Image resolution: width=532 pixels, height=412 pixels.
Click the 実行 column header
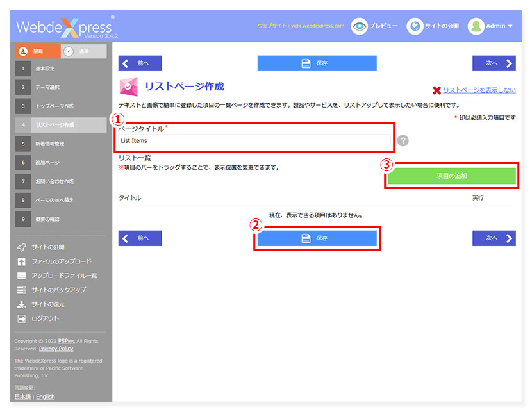click(478, 197)
